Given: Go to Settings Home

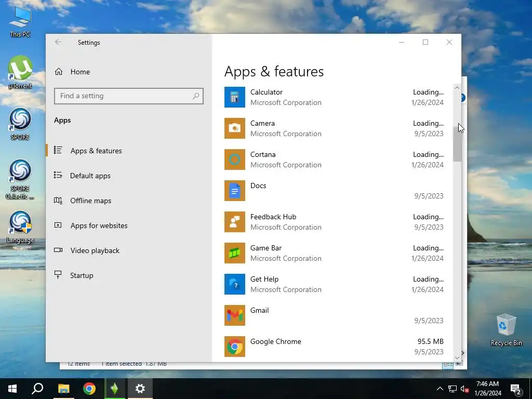Looking at the screenshot, I should pos(80,72).
